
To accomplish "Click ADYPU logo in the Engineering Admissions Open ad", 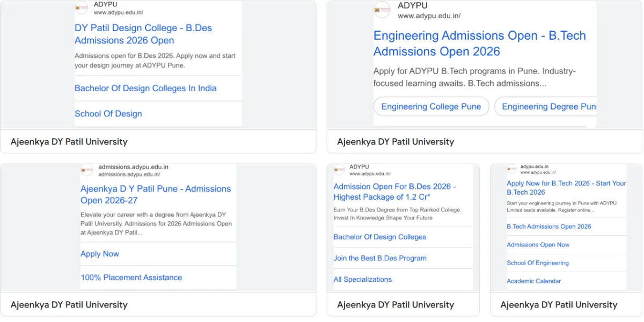I will 382,10.
